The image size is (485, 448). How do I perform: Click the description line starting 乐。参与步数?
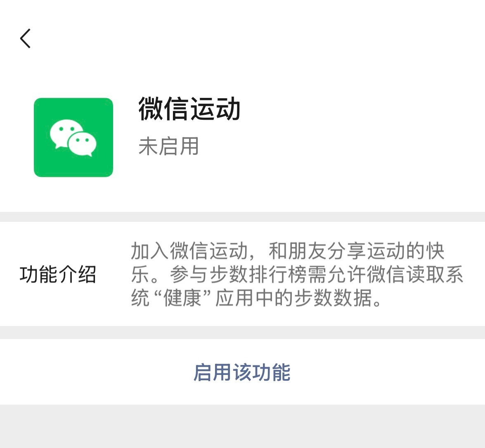pos(297,274)
